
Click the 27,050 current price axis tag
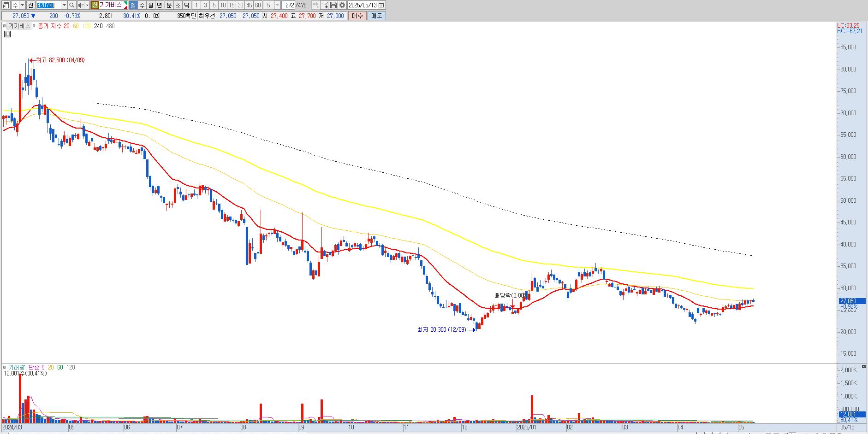click(851, 301)
